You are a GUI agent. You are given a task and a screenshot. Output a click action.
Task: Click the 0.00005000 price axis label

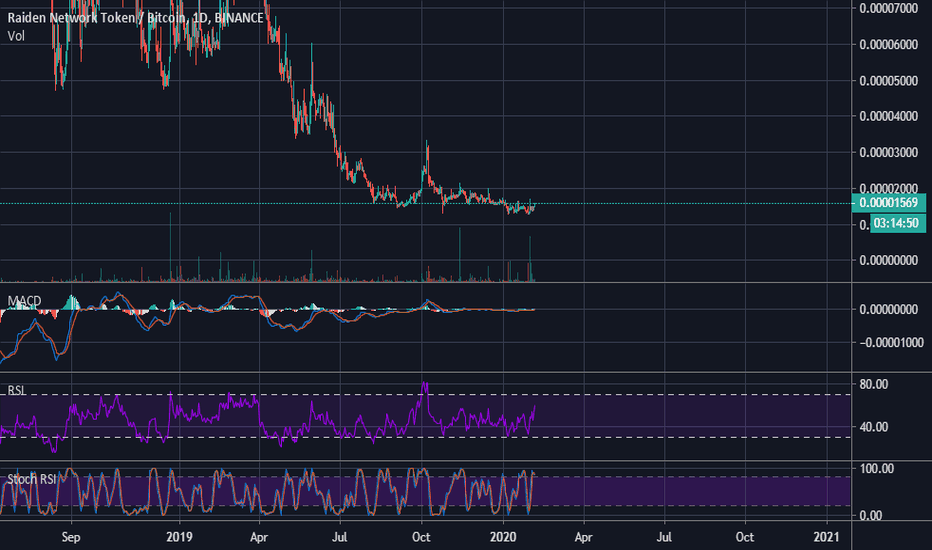[x=889, y=81]
